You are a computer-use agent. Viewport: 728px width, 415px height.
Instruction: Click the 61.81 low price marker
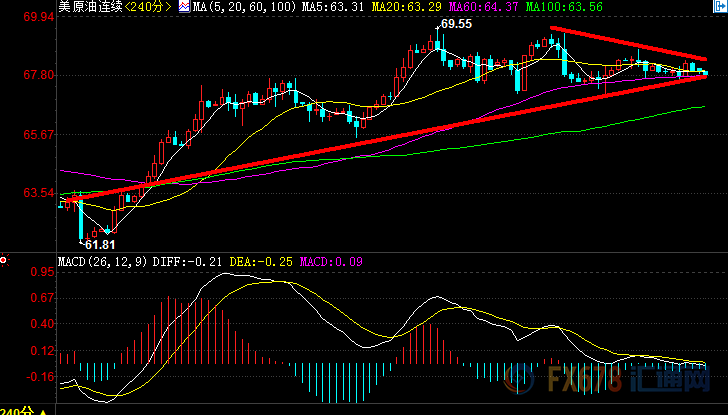[99, 244]
